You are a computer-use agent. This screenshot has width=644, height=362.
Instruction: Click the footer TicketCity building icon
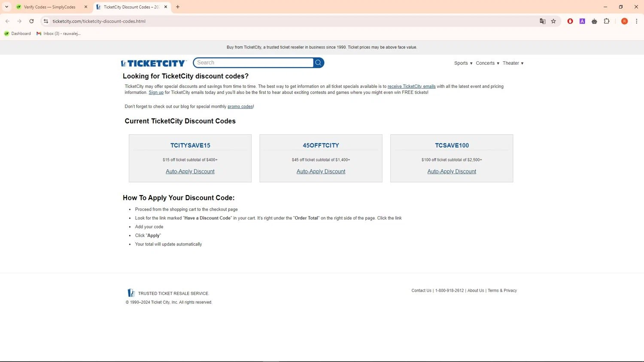click(131, 293)
